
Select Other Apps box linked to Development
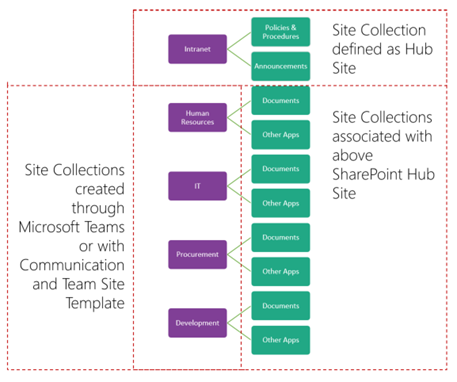281,340
